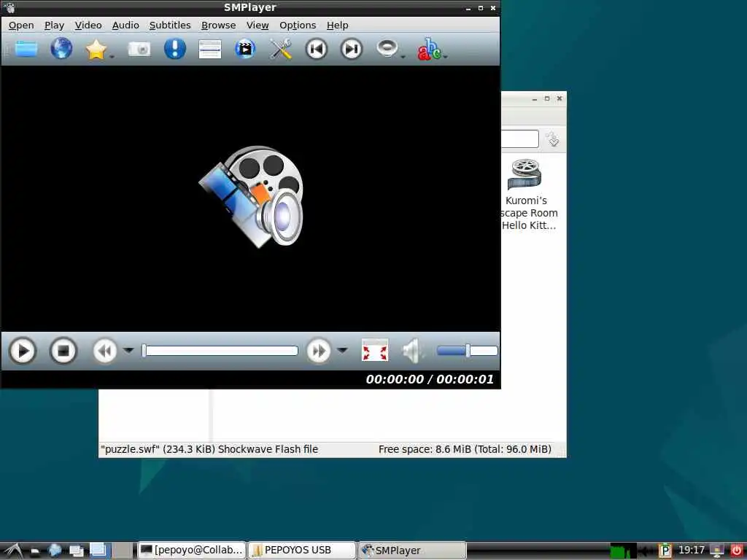Viewport: 747px width, 560px height.
Task: Click the open URL globe icon
Action: [61, 49]
